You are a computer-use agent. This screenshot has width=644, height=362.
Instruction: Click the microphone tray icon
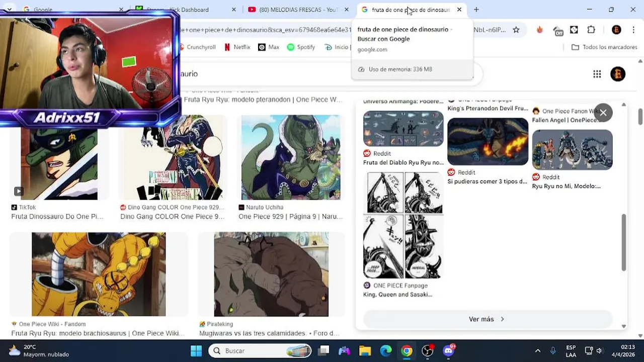[x=553, y=350]
